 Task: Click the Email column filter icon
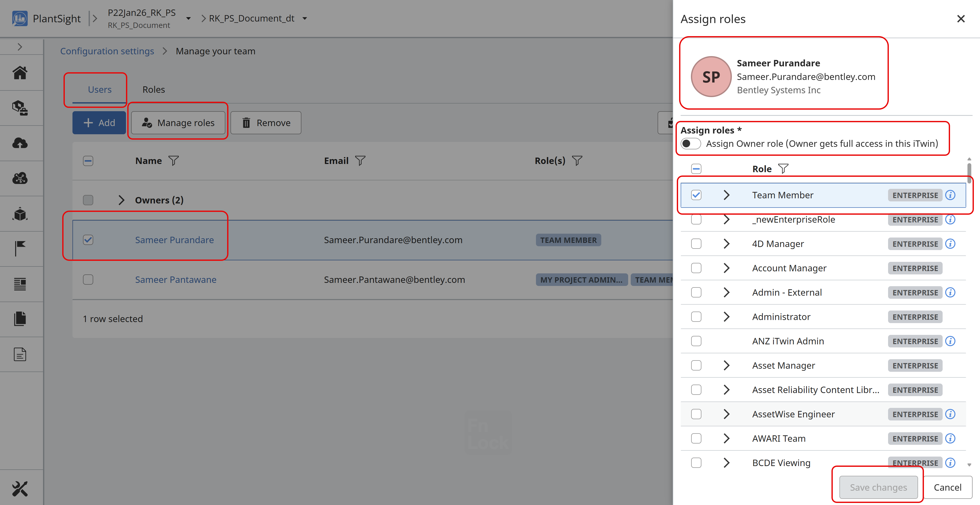coord(360,161)
